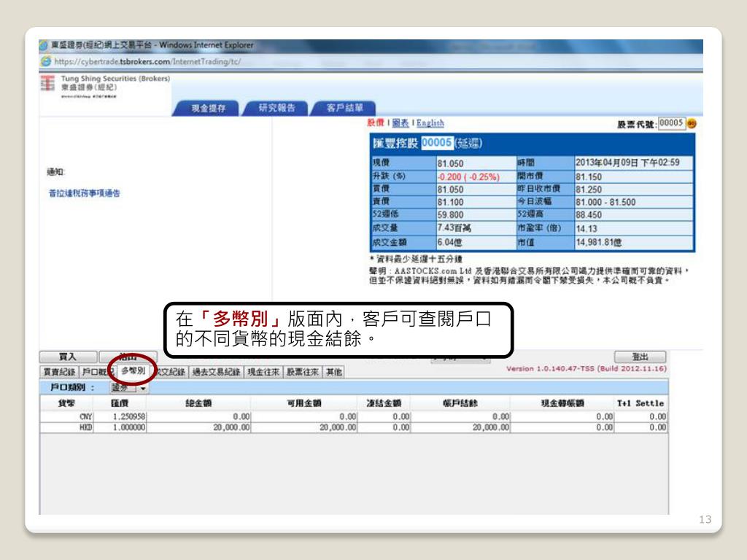Viewport: 747px width, 560px height.
Task: Open the 股票往來 tab
Action: (303, 372)
